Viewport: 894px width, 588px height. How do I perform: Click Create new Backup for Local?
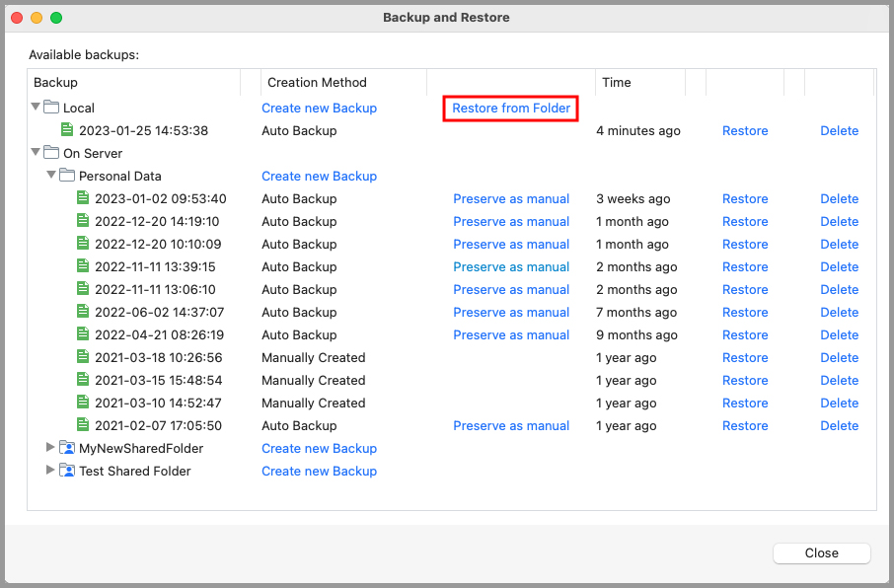click(319, 108)
